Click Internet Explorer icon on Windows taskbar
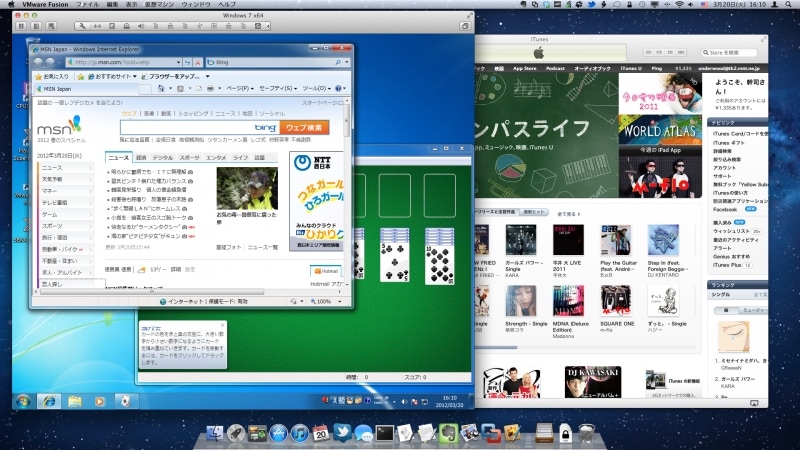Viewport: 800px width, 450px height. (49, 401)
